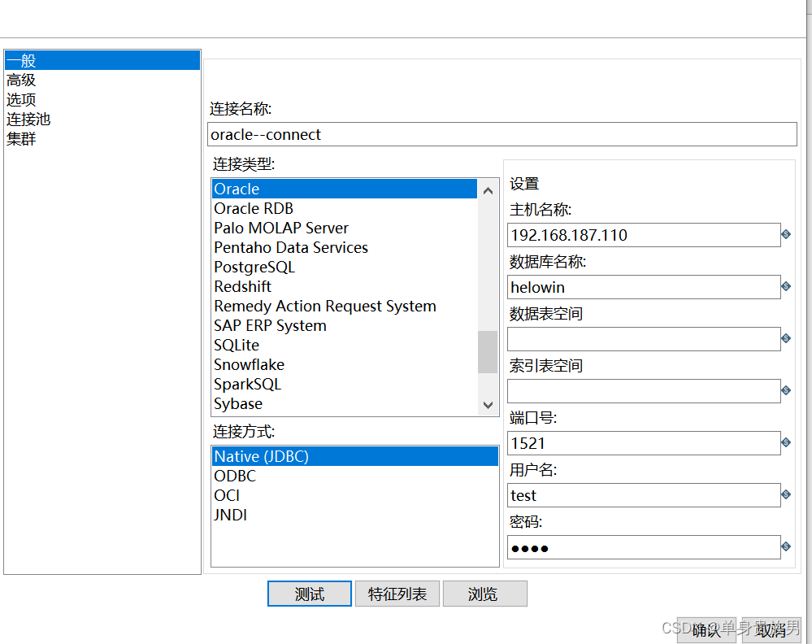Open the 集群 settings category
The height and width of the screenshot is (644, 812).
(x=102, y=139)
